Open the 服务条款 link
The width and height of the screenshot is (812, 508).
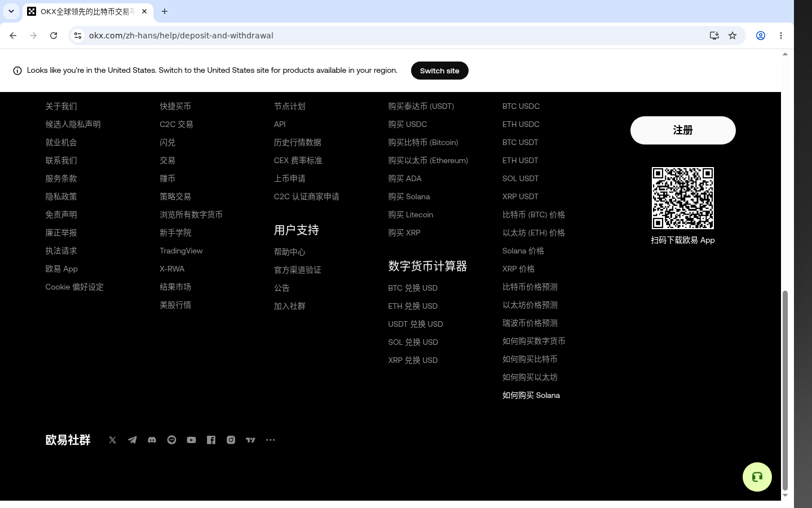click(x=61, y=178)
